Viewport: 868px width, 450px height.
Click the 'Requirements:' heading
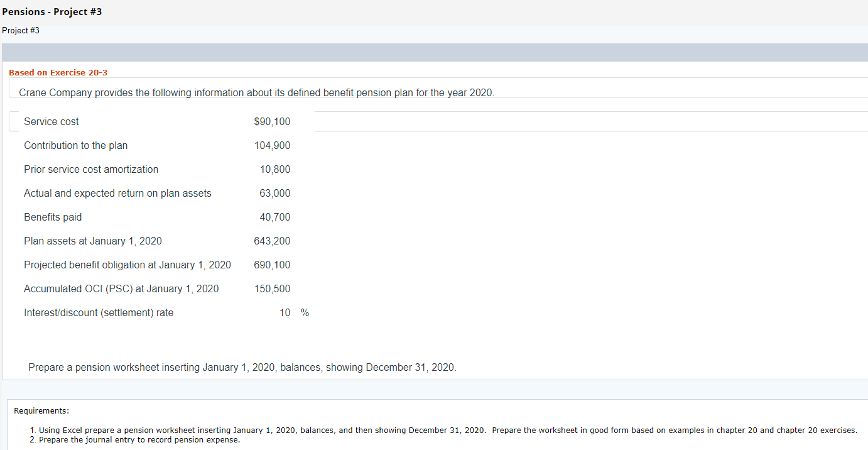point(41,410)
